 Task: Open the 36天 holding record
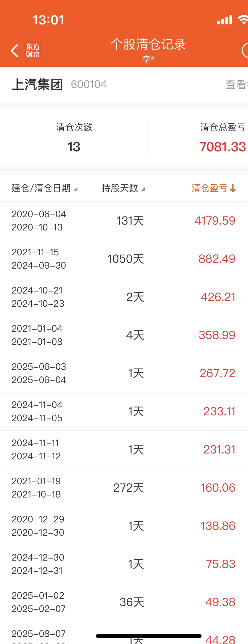(124, 602)
